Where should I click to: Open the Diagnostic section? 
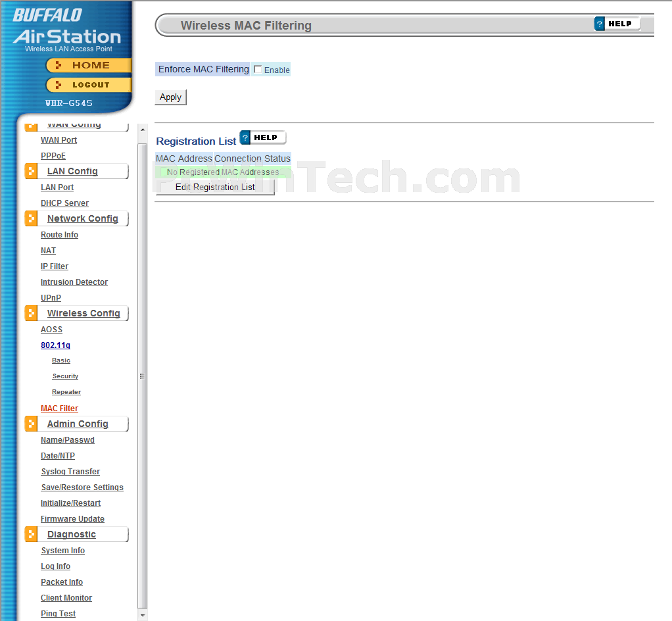coord(72,534)
